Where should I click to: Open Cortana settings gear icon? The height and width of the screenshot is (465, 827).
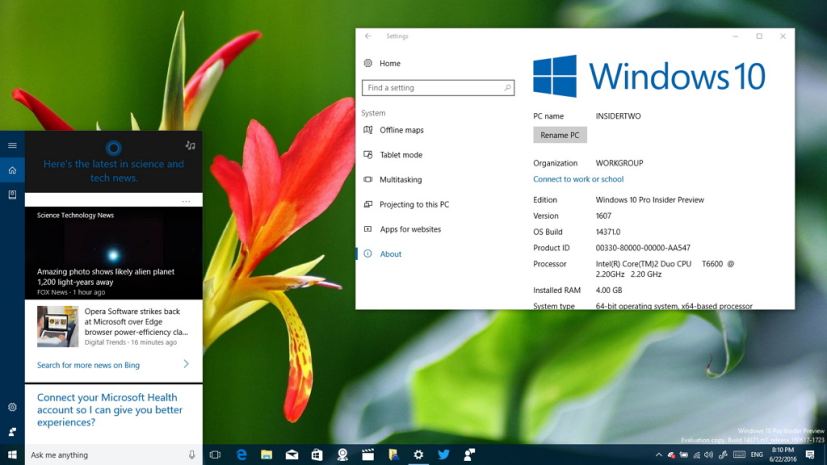pos(12,407)
